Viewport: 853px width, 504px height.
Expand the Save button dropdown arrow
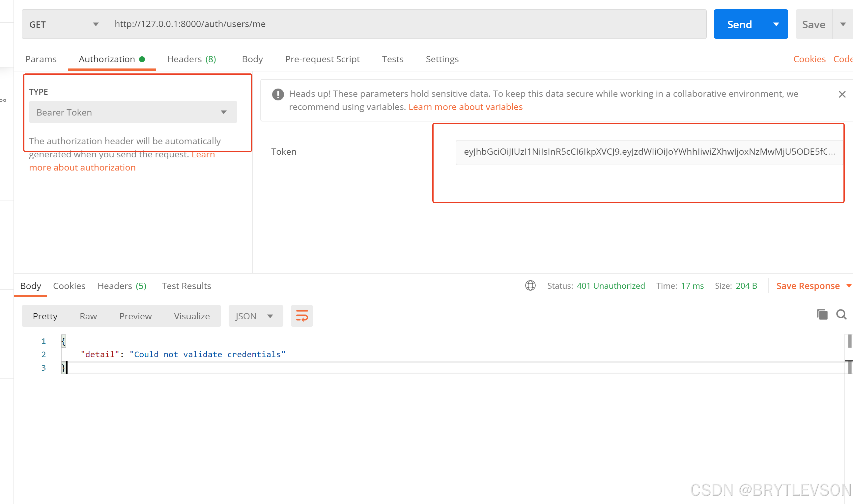(x=842, y=24)
